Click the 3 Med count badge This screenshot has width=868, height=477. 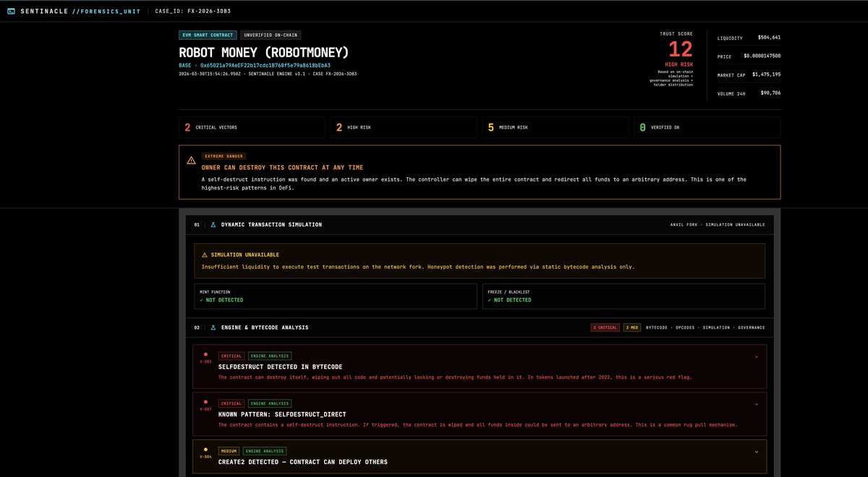631,327
